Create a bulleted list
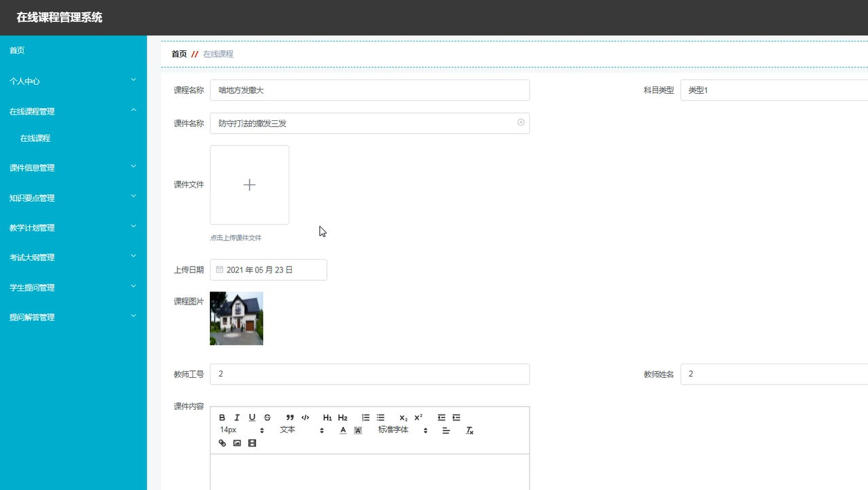The height and width of the screenshot is (490, 868). click(x=380, y=417)
